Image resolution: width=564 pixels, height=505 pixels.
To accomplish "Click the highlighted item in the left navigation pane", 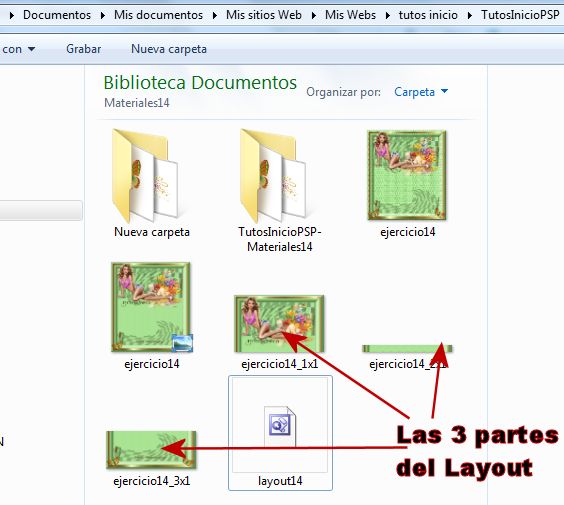I will tap(41, 210).
